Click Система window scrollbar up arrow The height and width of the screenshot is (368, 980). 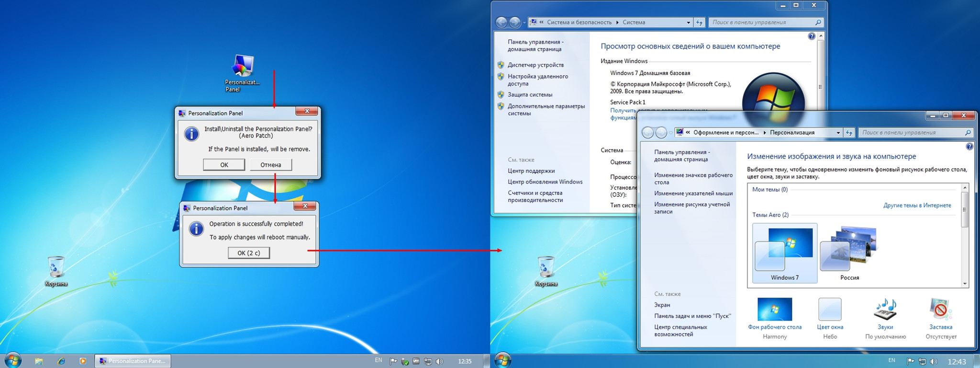click(x=821, y=36)
